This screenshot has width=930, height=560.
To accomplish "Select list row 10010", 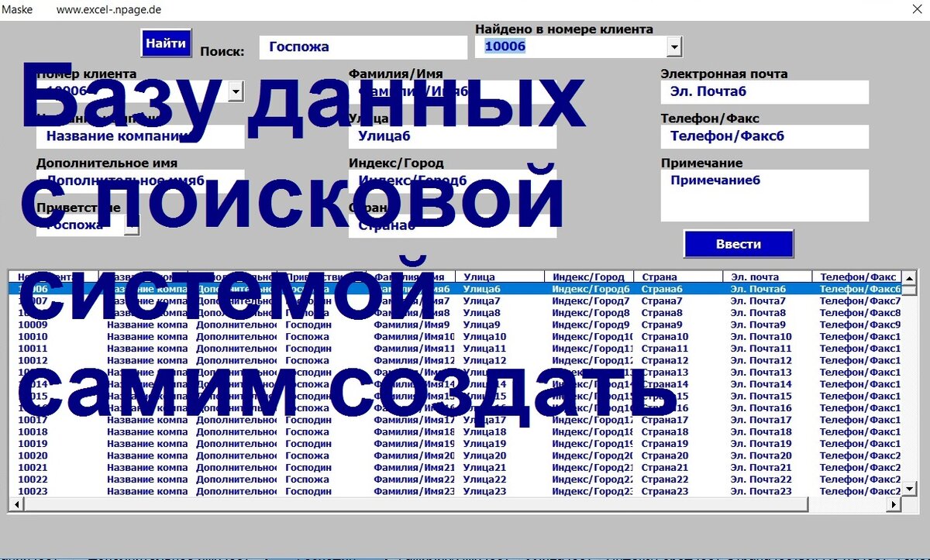I will pyautogui.click(x=456, y=337).
